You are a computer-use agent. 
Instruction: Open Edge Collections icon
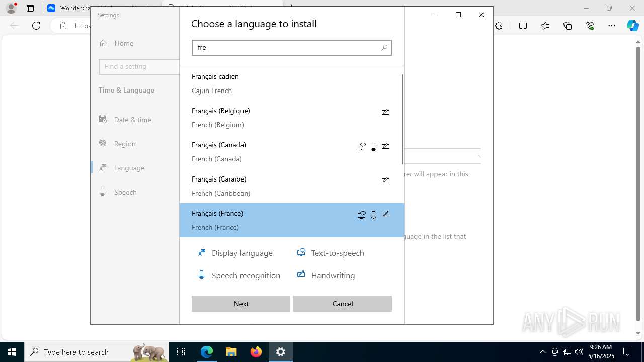(x=568, y=26)
